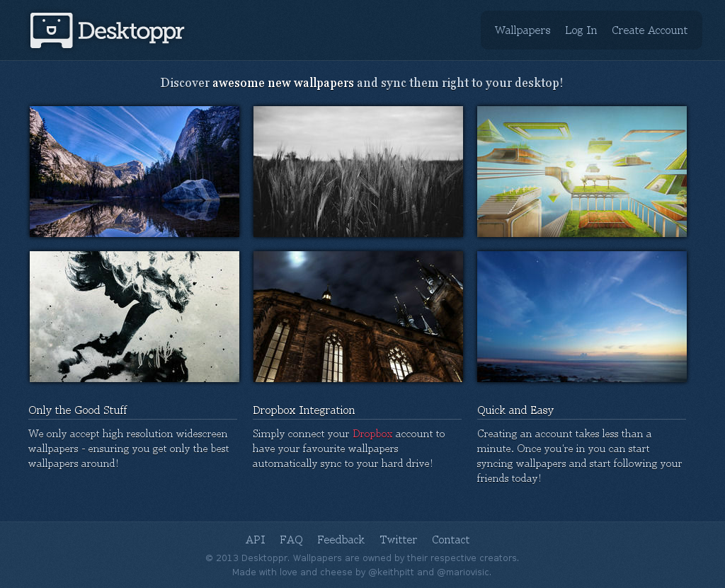Viewport: 725px width, 588px height.
Task: View the ocean sunset sky wallpaper
Action: (x=581, y=316)
